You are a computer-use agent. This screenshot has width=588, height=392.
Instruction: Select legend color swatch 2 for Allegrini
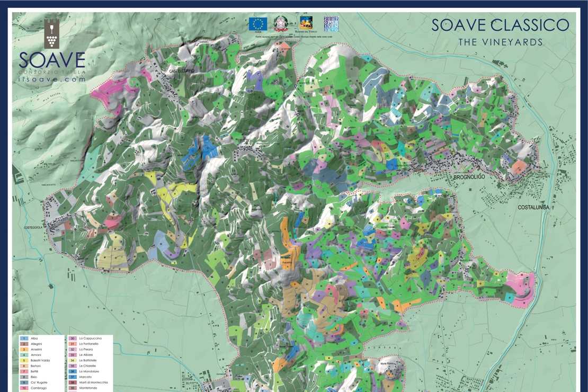click(x=24, y=344)
